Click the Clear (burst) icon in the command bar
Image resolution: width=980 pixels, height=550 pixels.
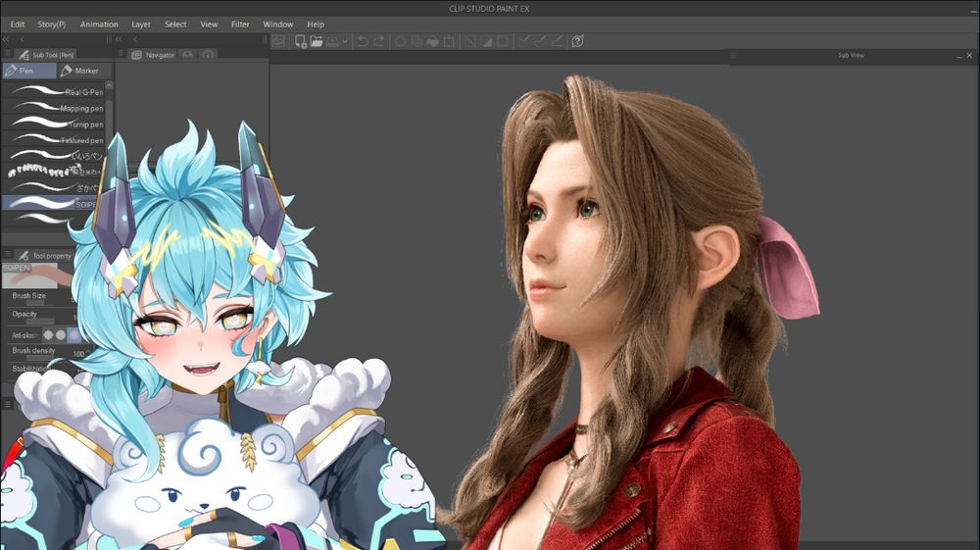point(400,41)
